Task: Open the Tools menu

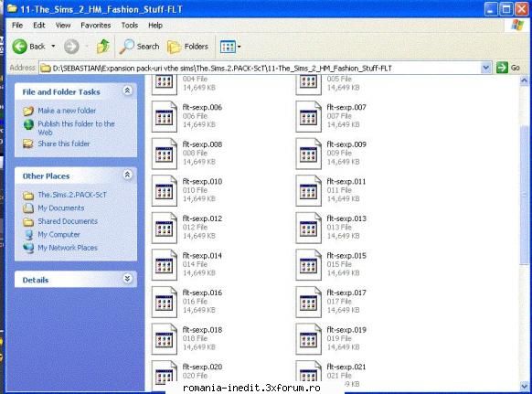Action: 130,25
